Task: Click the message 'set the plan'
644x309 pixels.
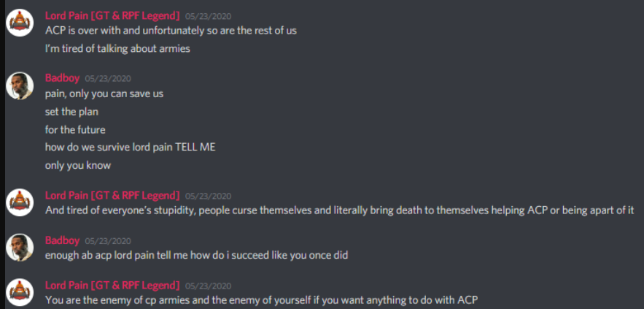Action: [x=71, y=112]
